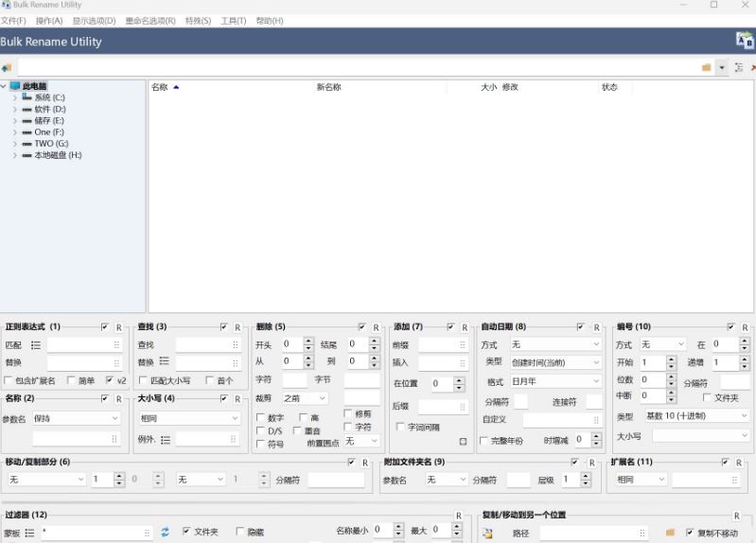Click the Bulk Rename Utility logo icon in header

point(745,40)
